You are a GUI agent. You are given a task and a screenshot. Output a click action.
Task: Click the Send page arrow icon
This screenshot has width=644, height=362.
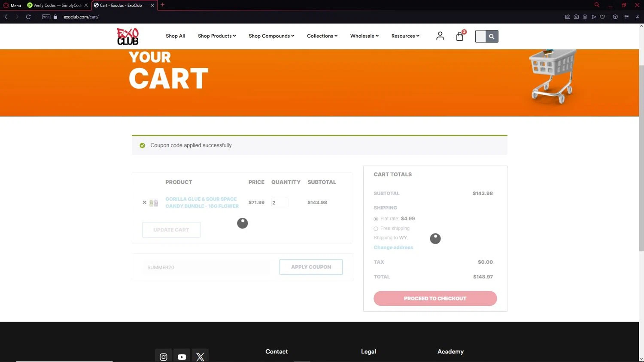tap(594, 17)
